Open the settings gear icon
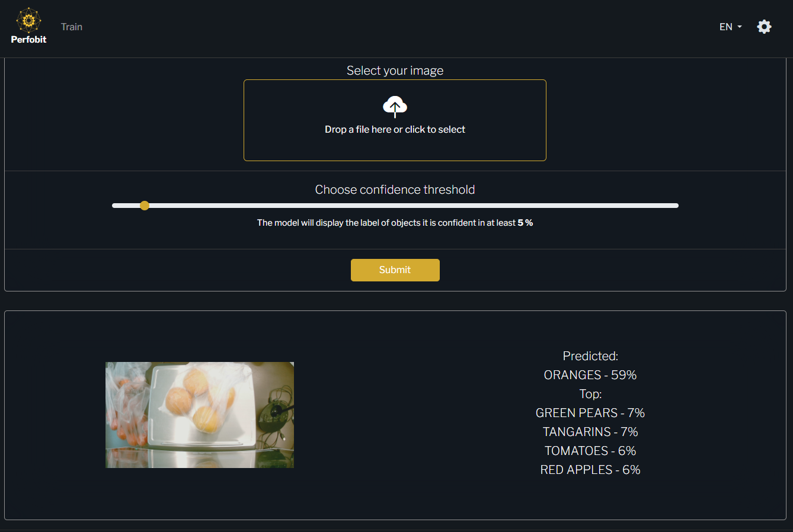The image size is (793, 532). (764, 27)
